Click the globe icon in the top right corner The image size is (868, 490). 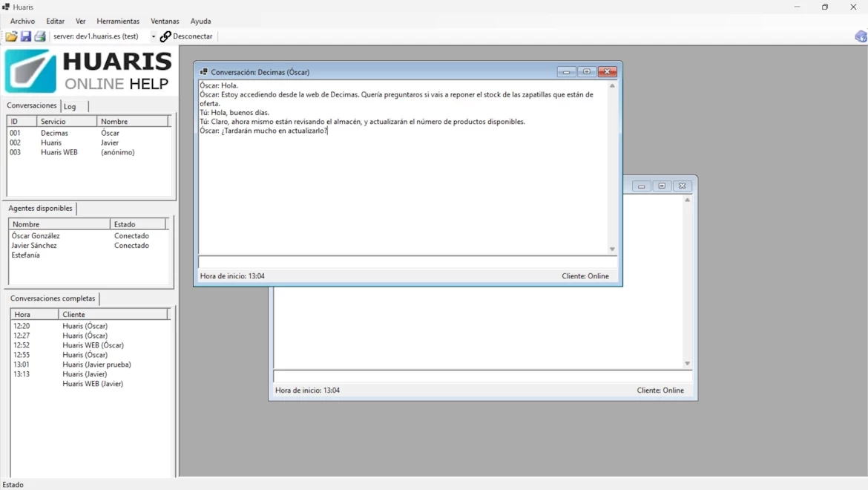point(861,36)
